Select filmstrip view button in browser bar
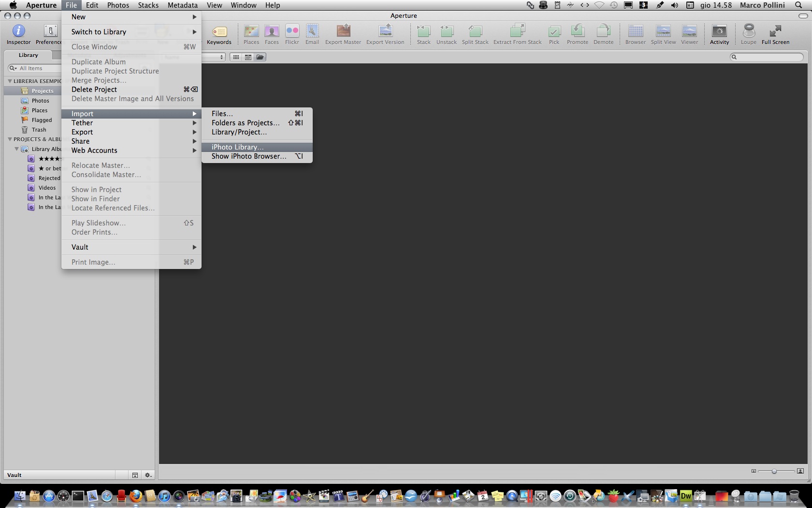This screenshot has height=508, width=812. (x=260, y=57)
